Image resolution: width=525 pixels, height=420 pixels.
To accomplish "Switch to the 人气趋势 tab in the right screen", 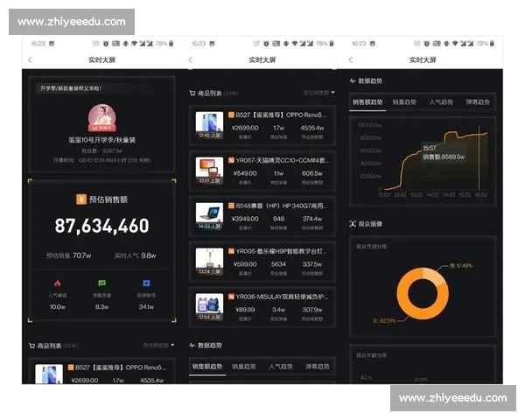I will 441,102.
